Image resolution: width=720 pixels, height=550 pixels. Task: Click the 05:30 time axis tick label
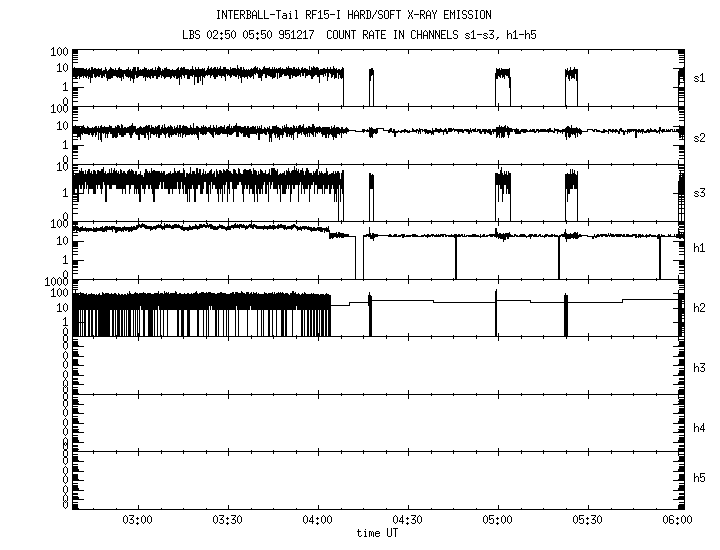click(x=587, y=520)
